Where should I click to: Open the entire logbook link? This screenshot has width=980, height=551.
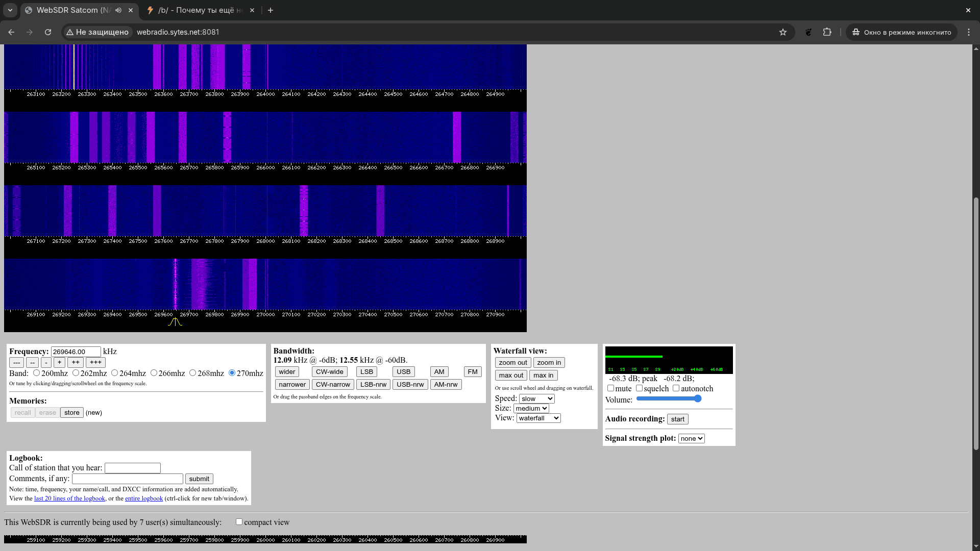144,498
